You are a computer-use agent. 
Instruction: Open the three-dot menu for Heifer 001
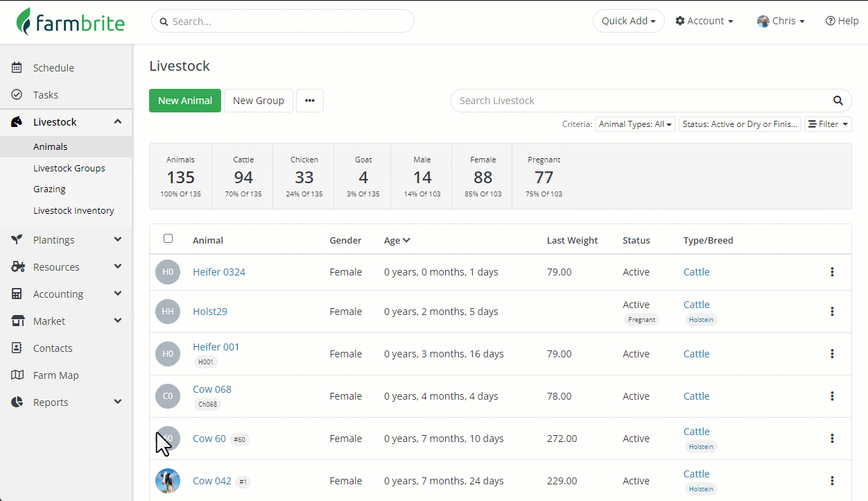pyautogui.click(x=832, y=354)
